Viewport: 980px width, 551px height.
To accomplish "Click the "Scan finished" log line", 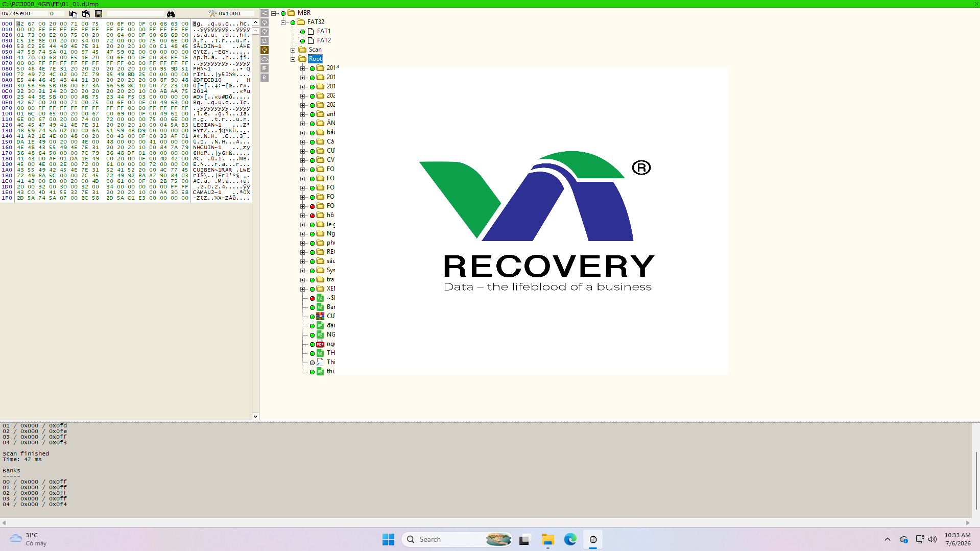I will point(26,454).
